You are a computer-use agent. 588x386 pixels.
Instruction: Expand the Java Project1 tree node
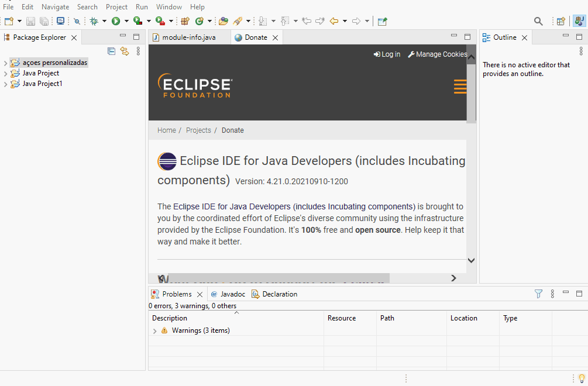coord(5,84)
